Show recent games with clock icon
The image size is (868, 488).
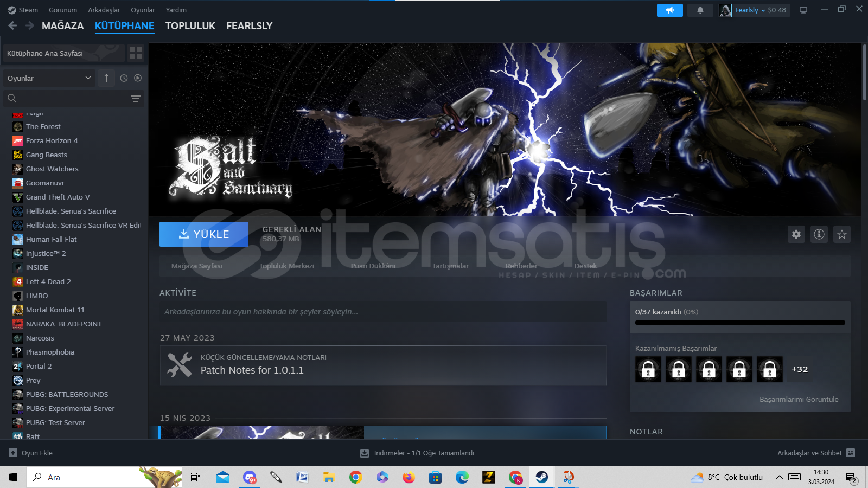pyautogui.click(x=124, y=78)
